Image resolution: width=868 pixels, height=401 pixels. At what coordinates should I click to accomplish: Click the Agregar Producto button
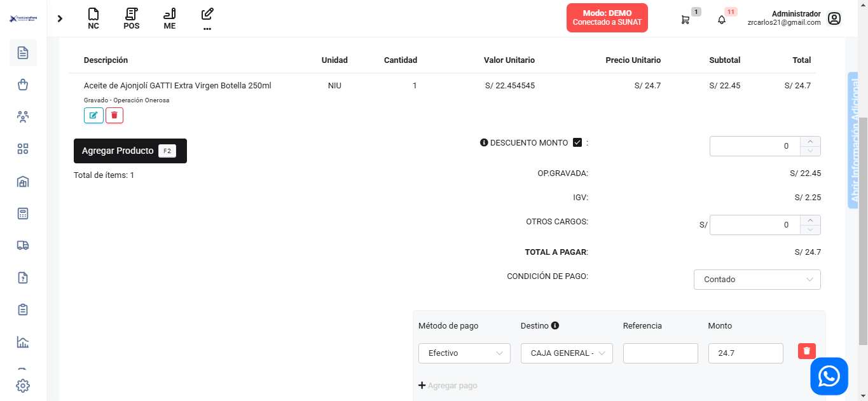point(130,151)
